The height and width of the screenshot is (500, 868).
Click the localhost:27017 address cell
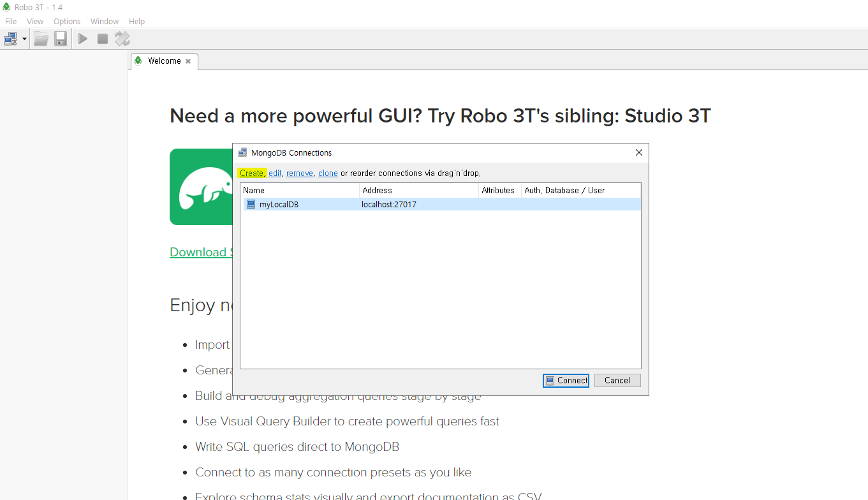point(389,204)
